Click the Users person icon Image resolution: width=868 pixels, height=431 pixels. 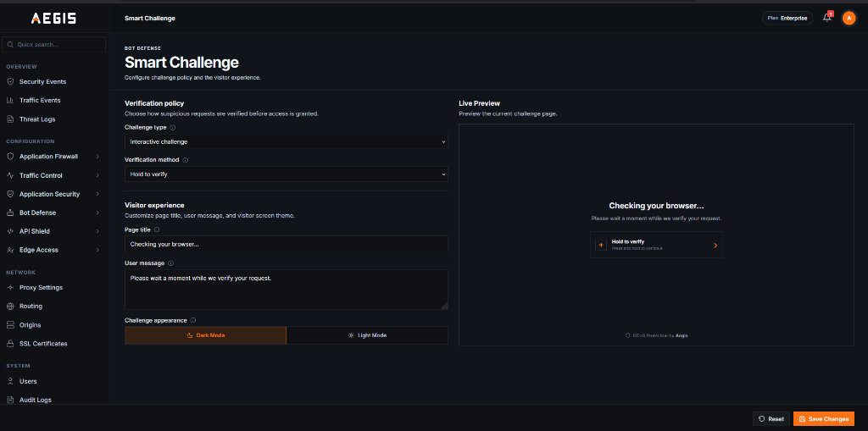click(x=10, y=381)
